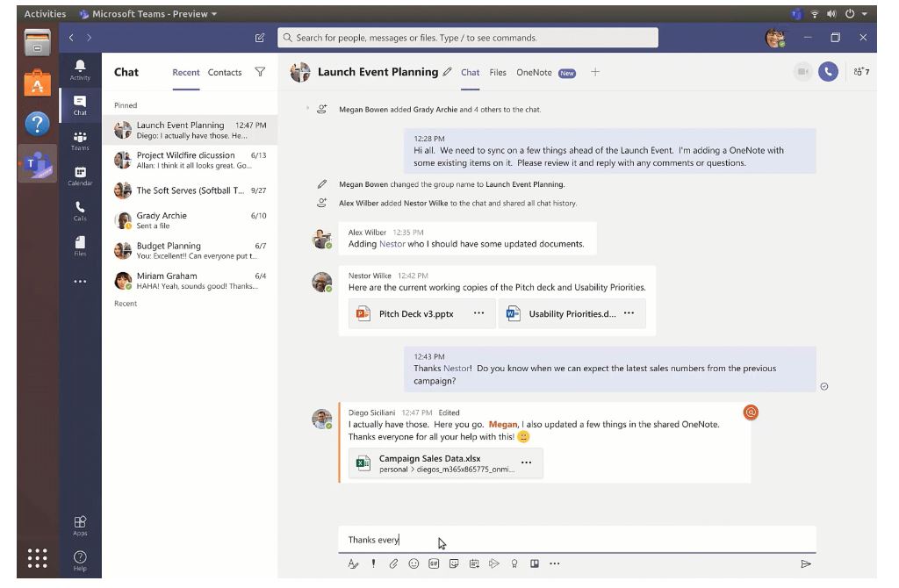Screen dimensions: 899x588
Task: Click the search box for people and files
Action: coord(468,38)
